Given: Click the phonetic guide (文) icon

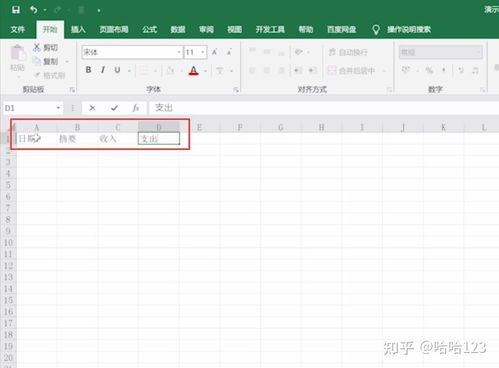Looking at the screenshot, I should coord(220,70).
